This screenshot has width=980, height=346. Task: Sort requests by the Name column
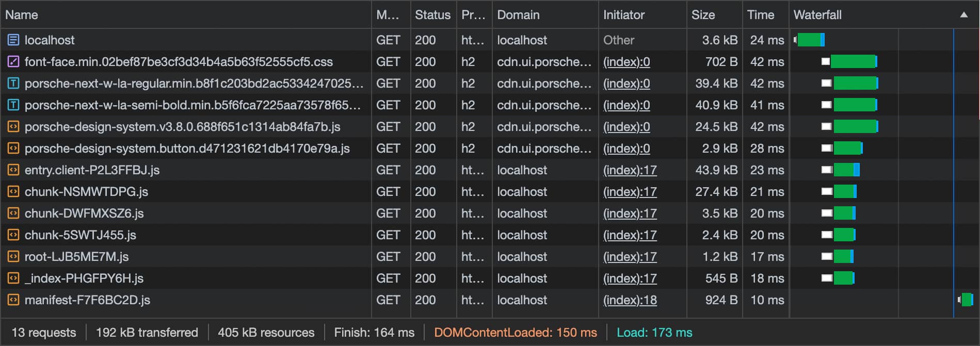pyautogui.click(x=22, y=15)
